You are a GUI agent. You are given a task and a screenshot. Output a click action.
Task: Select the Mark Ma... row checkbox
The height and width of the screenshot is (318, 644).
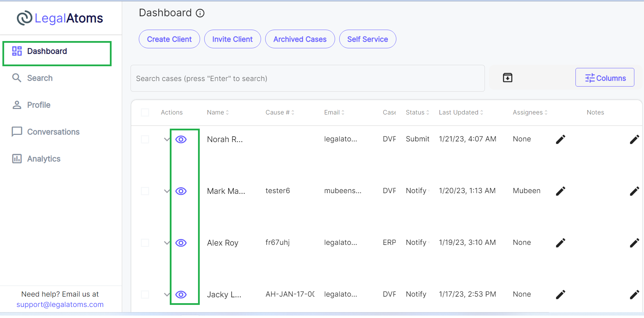click(x=145, y=191)
